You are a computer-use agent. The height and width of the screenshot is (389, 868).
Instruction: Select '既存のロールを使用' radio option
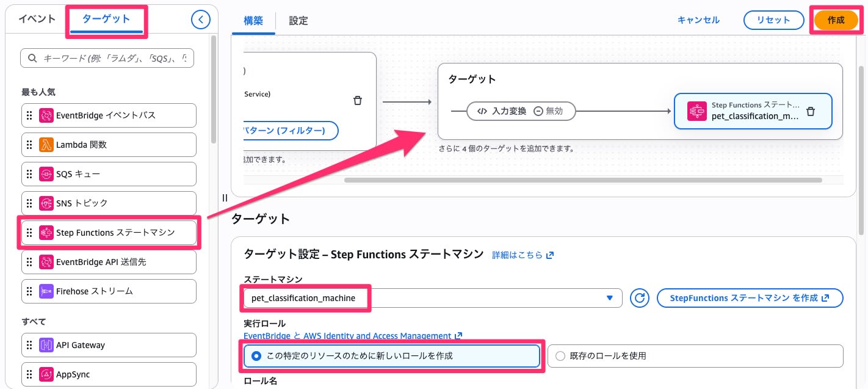click(x=560, y=355)
